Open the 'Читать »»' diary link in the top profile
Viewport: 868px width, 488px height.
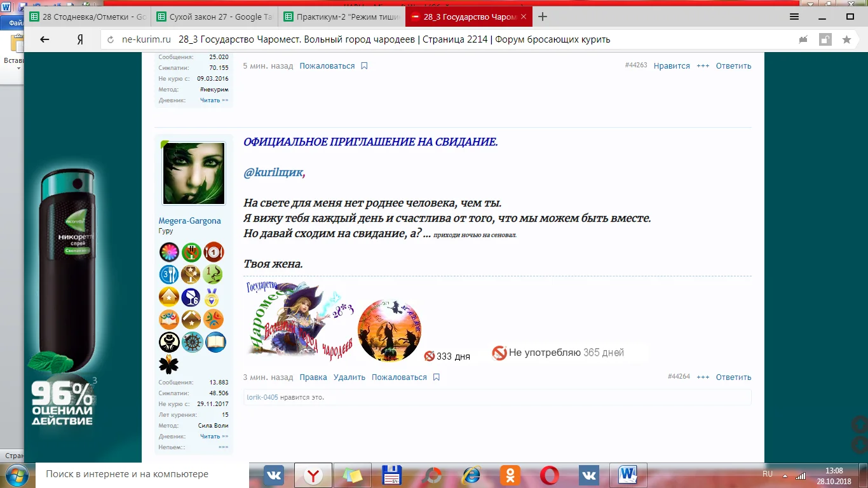(x=214, y=100)
